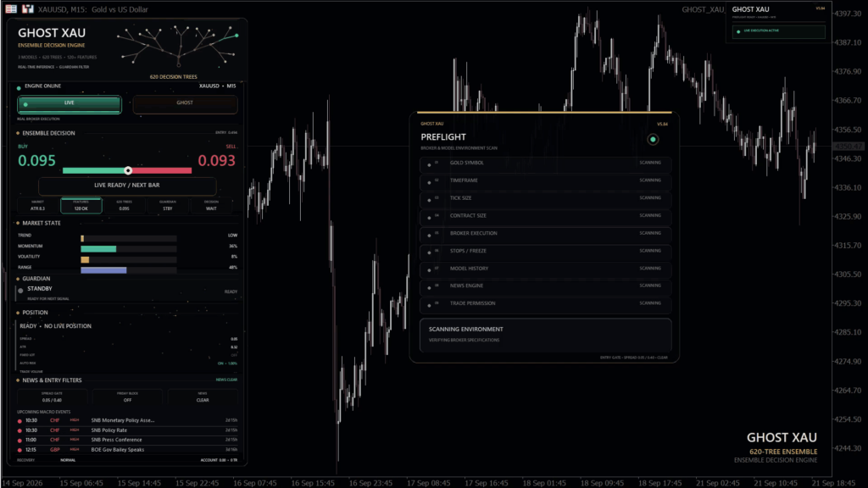Viewport: 868px width, 488px height.
Task: Click the Friday Block OFF box
Action: tap(127, 396)
